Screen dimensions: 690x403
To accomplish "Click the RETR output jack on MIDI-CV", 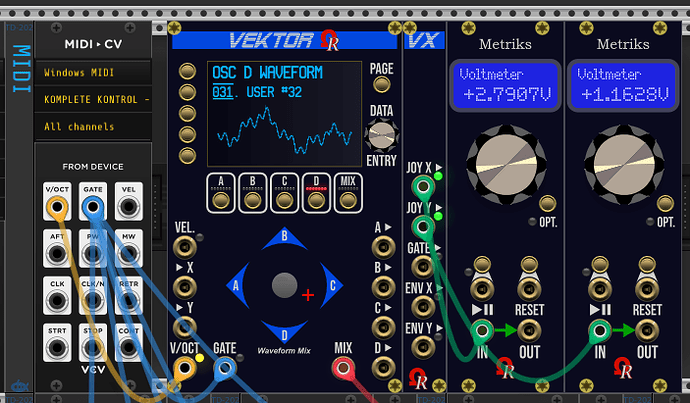I will pos(128,300).
